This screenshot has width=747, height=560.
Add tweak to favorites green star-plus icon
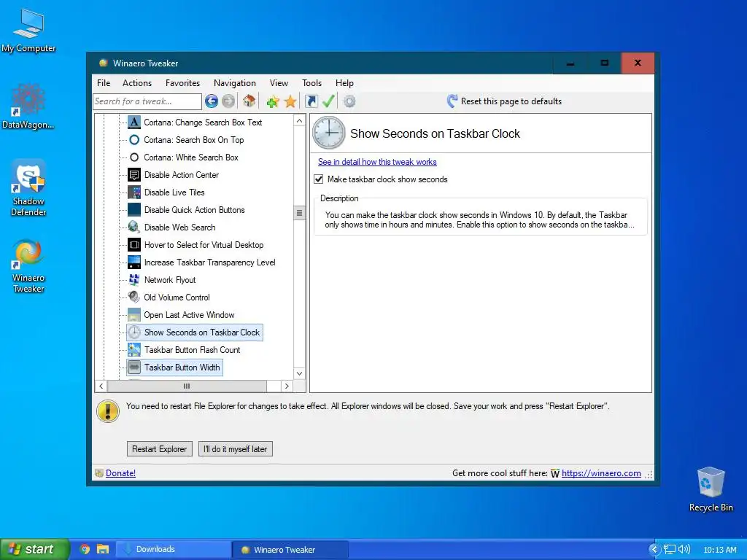273,101
